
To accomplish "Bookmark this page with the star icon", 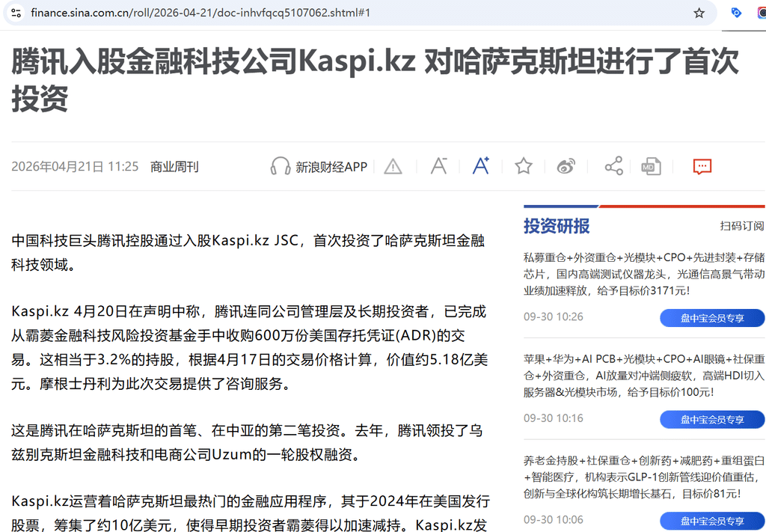I will [x=699, y=13].
